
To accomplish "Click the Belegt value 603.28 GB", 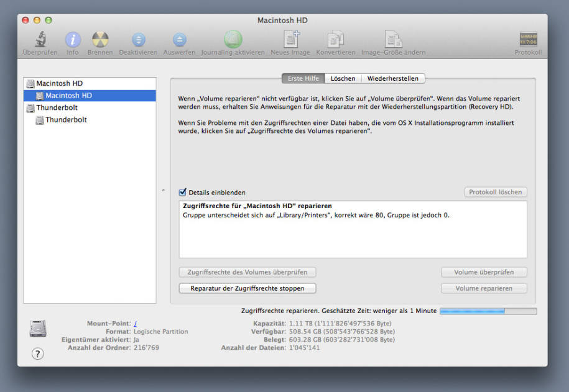I will 342,340.
